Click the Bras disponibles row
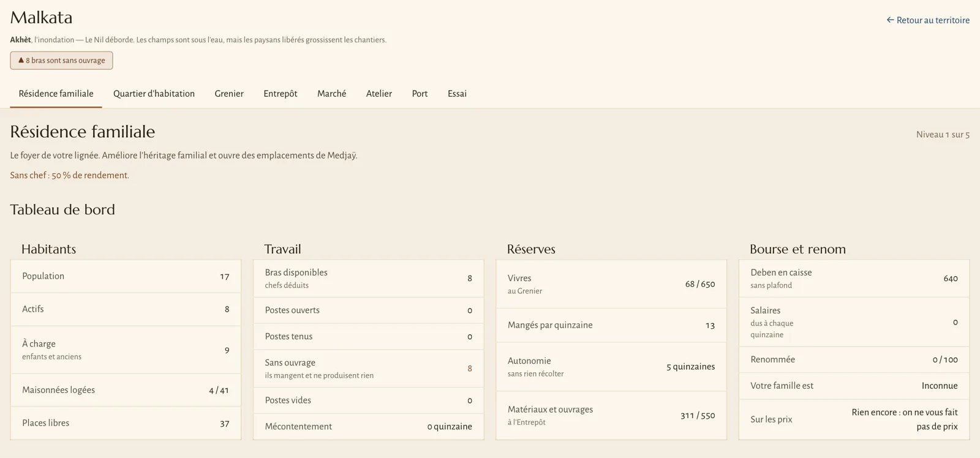This screenshot has height=458, width=980. pyautogui.click(x=368, y=279)
